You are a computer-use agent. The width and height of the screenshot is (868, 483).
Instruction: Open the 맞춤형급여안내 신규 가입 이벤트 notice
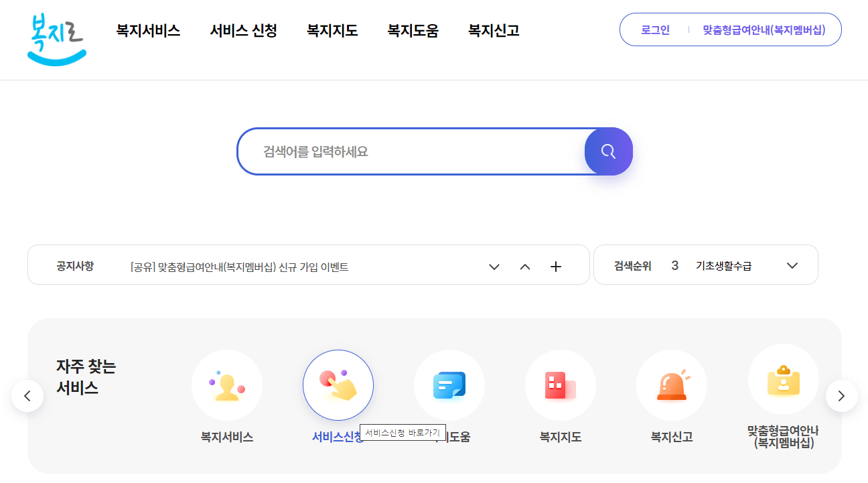[x=240, y=267]
